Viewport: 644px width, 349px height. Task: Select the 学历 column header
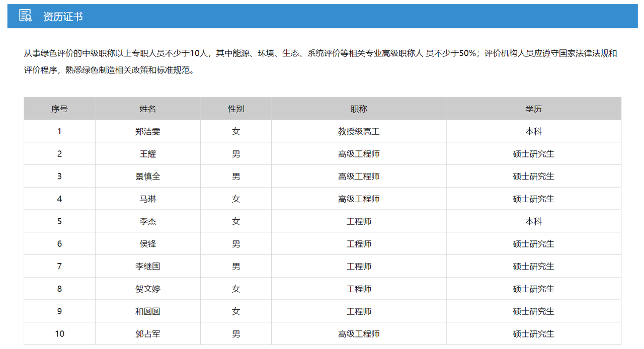tap(533, 109)
